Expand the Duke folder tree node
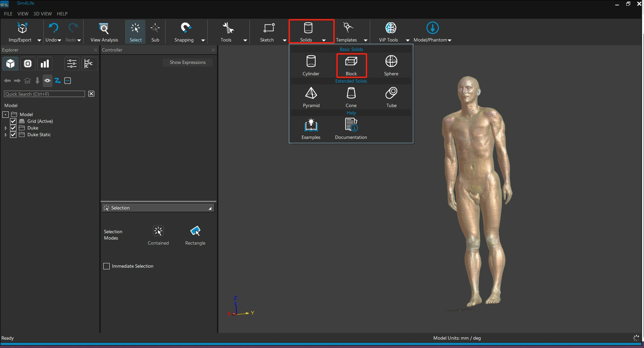Viewport: 644px width, 348px height. tap(6, 128)
